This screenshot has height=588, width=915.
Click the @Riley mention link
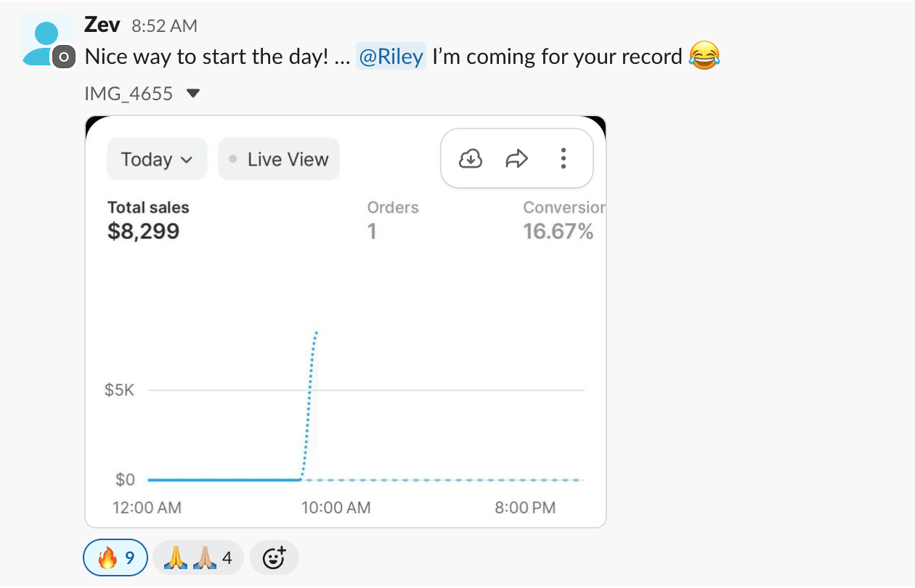(391, 57)
